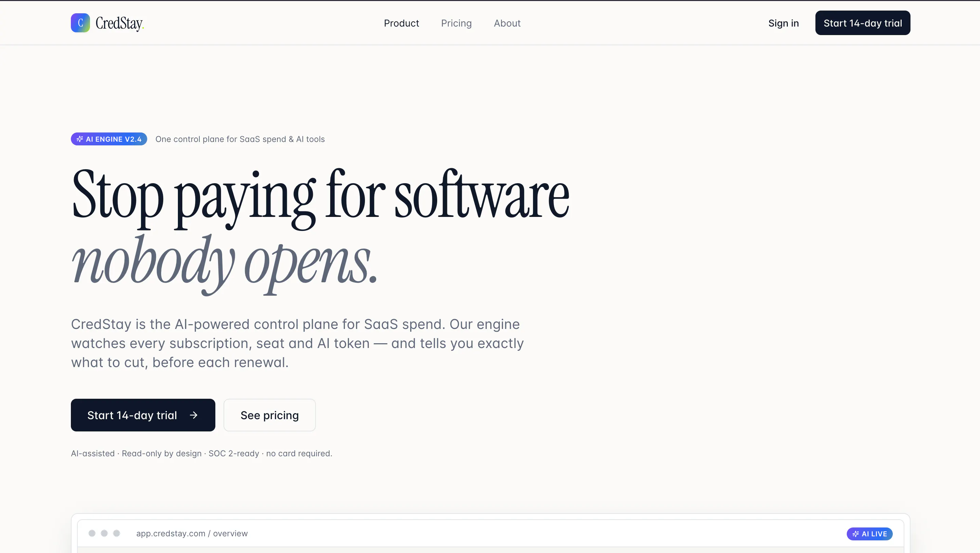This screenshot has height=553, width=980.
Task: Click the AI LIVE badge label
Action: point(874,534)
